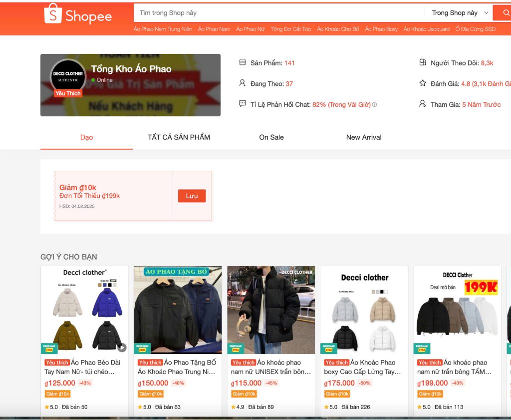Open the UNISEX trần bông jacket product image
The width and height of the screenshot is (511, 420).
(x=271, y=310)
